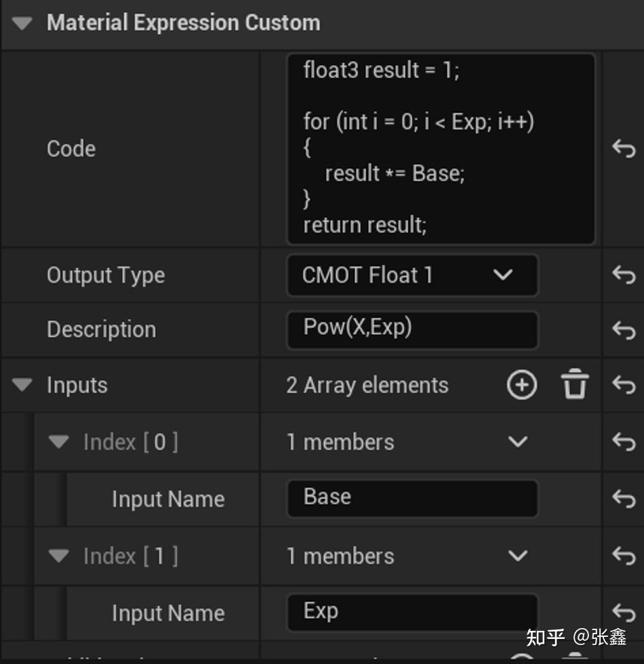The height and width of the screenshot is (664, 644).
Task: Open the Output Type CMOT Float 1 dropdown
Action: click(x=411, y=275)
